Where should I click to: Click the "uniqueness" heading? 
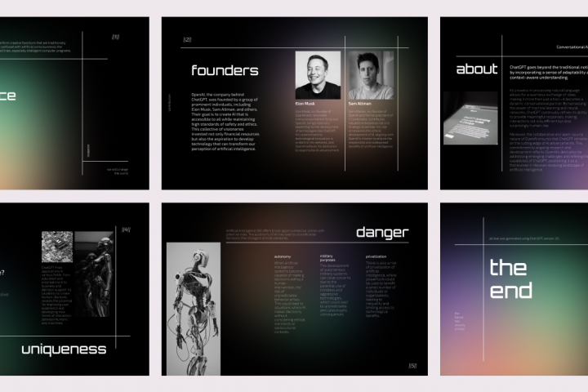64,350
